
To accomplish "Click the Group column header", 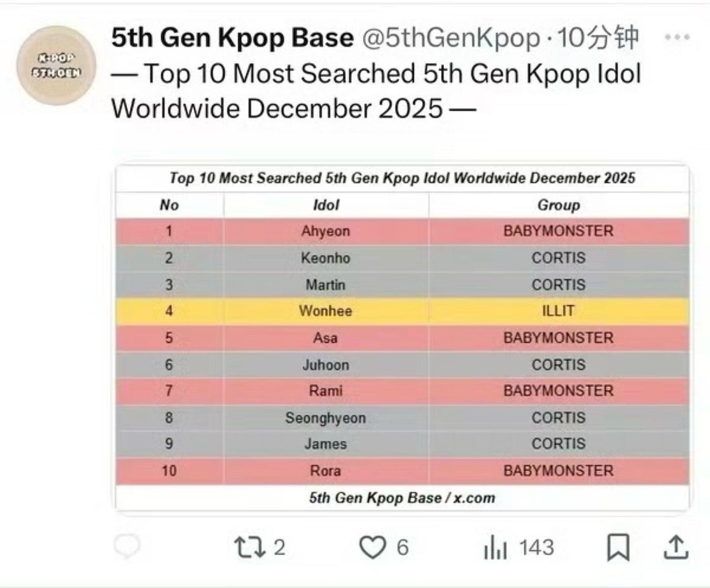I will tap(557, 205).
